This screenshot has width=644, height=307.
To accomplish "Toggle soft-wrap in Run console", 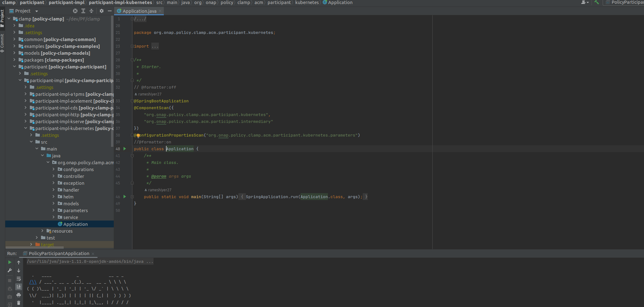I will click(19, 279).
